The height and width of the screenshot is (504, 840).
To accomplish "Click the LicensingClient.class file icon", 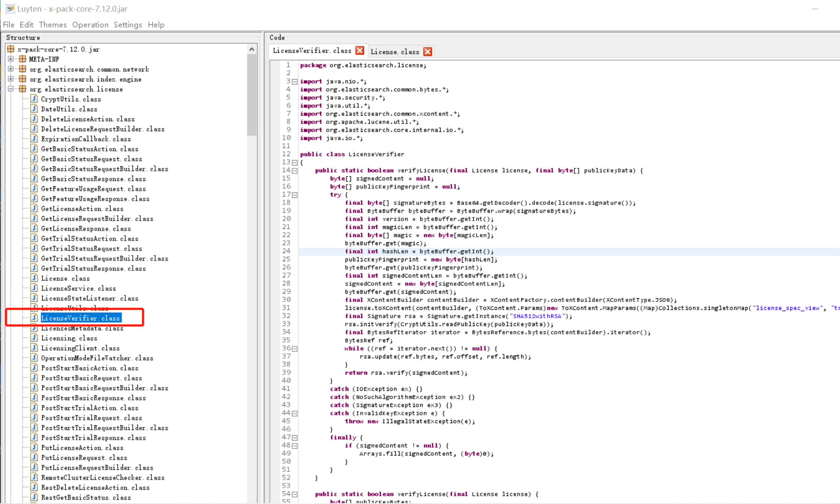I will 34,348.
